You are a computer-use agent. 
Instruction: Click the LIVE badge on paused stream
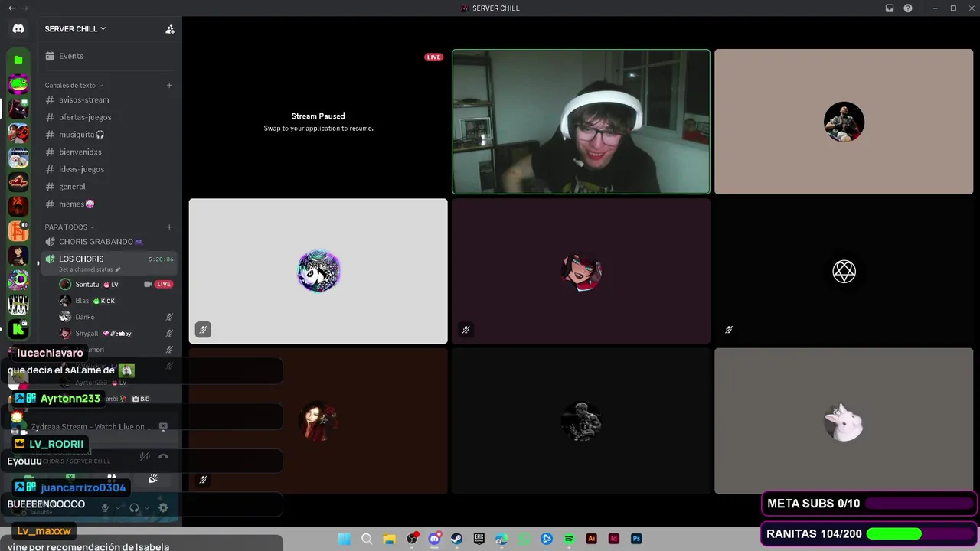click(434, 57)
